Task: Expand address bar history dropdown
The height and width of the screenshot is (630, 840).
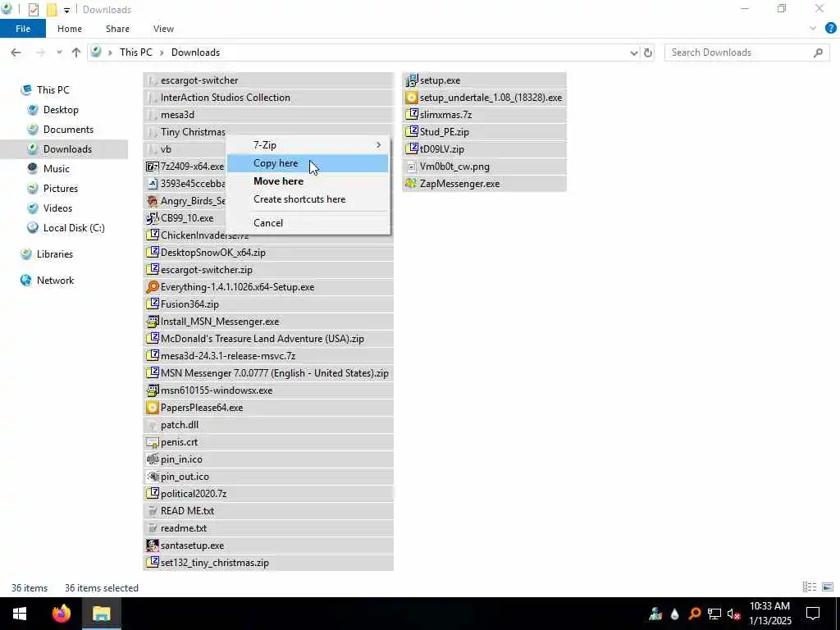Action: click(634, 52)
